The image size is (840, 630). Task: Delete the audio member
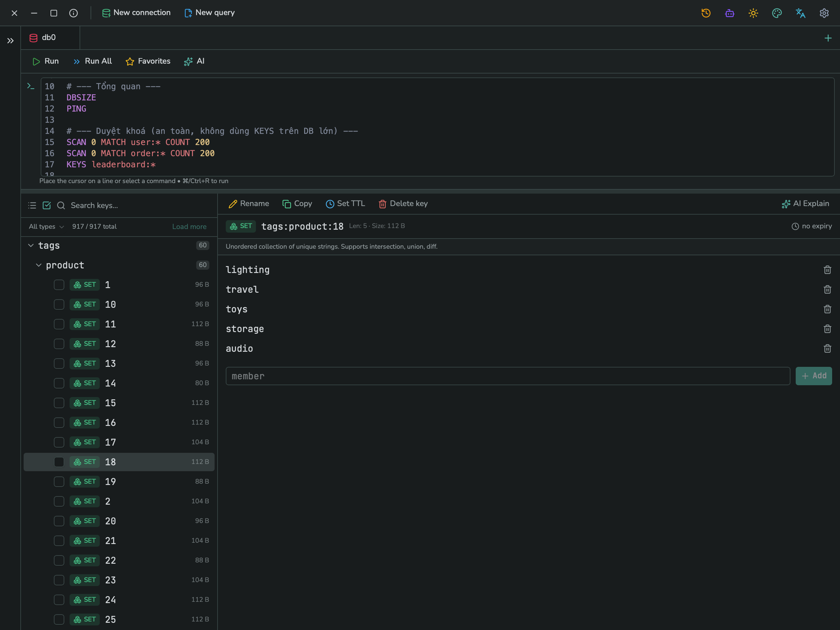[x=828, y=348]
